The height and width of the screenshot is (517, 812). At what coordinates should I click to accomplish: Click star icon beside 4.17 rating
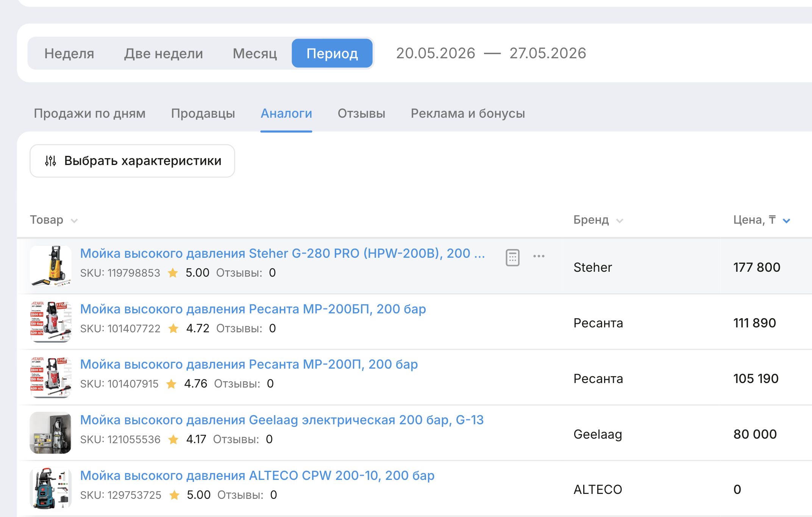click(173, 439)
